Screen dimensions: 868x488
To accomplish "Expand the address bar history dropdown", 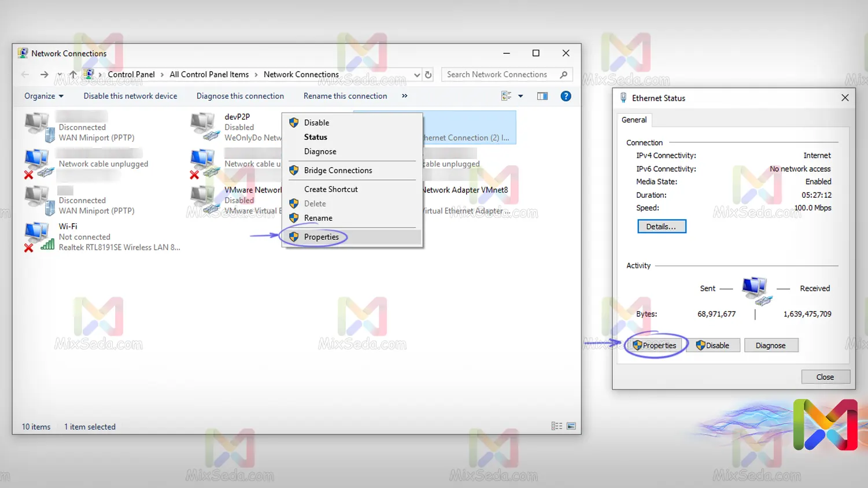I will [417, 75].
